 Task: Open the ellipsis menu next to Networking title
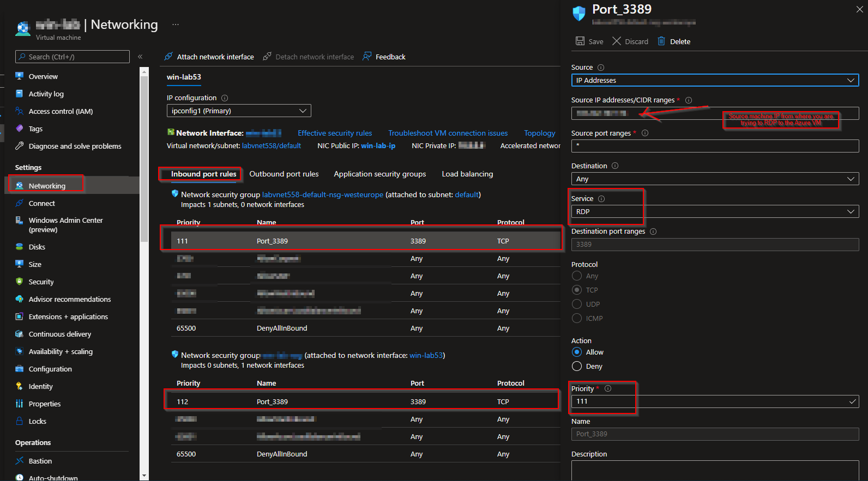[x=175, y=25]
